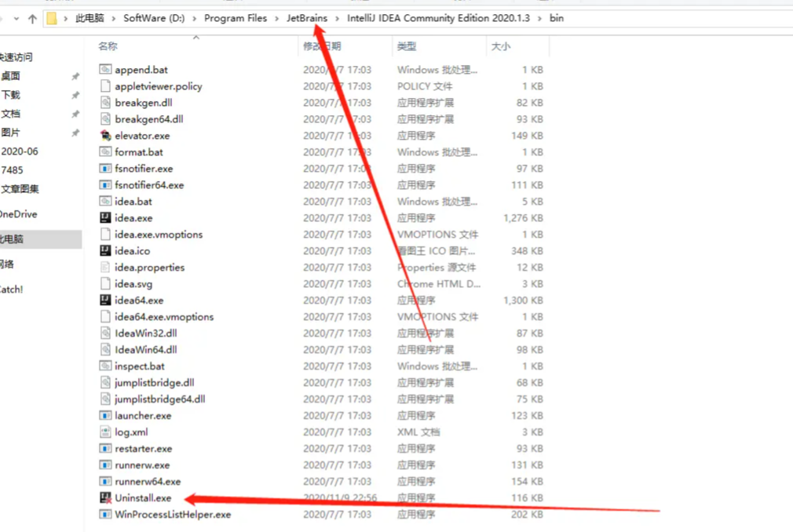The width and height of the screenshot is (793, 532).
Task: Click the breakgen.dll file icon
Action: (x=105, y=103)
